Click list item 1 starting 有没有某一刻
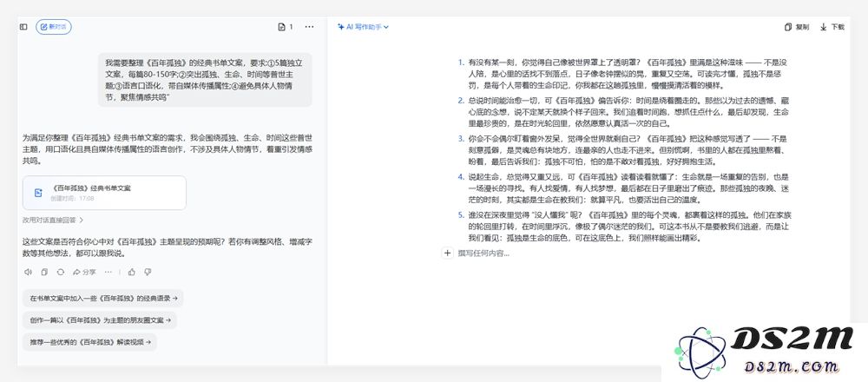 coord(628,74)
